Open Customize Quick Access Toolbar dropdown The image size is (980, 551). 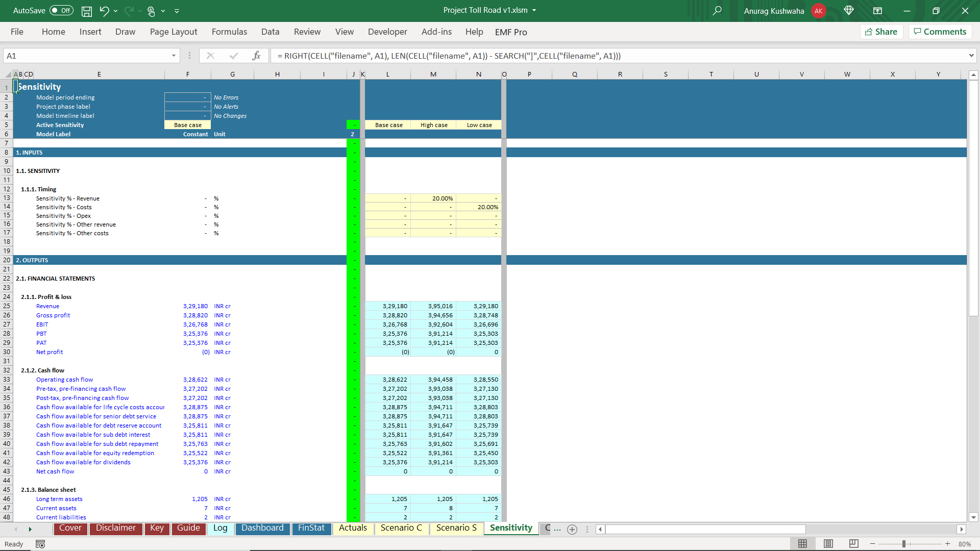click(177, 11)
